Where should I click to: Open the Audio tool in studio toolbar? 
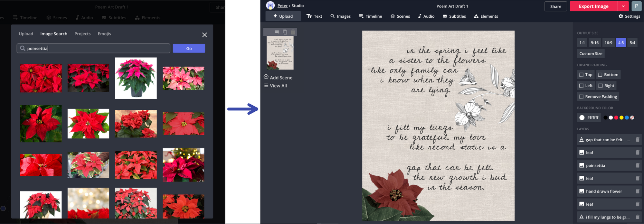(426, 16)
